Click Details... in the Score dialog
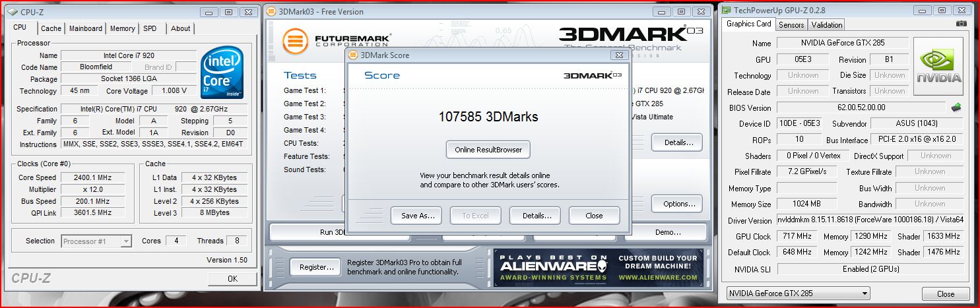Viewport: 980px width, 308px height. coord(535,216)
